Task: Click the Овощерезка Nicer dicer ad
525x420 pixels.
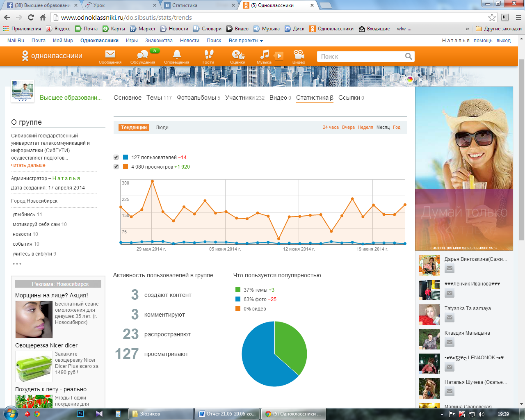Action: coord(46,345)
